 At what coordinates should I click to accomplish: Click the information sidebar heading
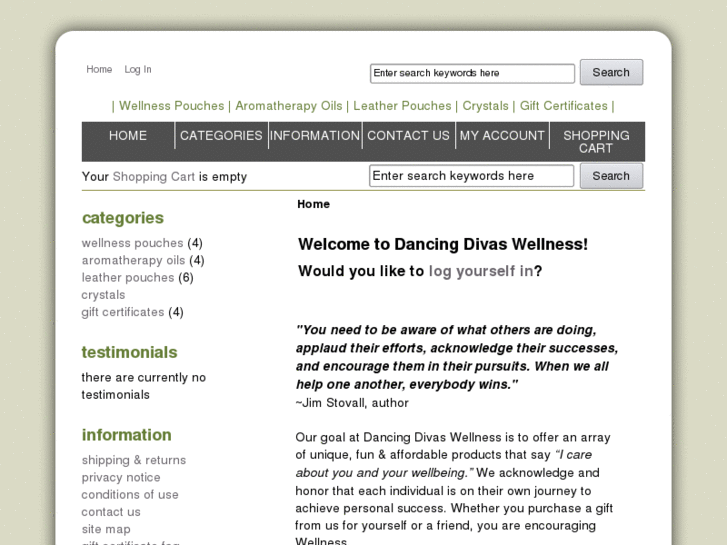tap(127, 435)
